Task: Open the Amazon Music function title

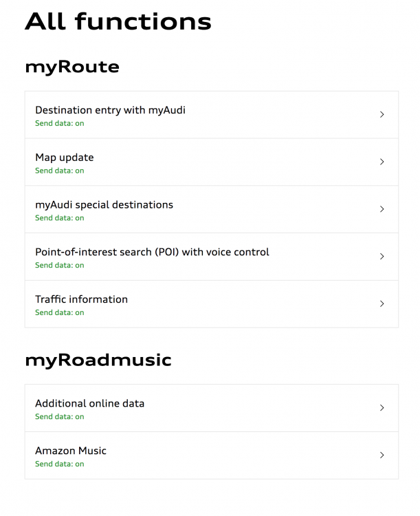Action: pos(71,451)
